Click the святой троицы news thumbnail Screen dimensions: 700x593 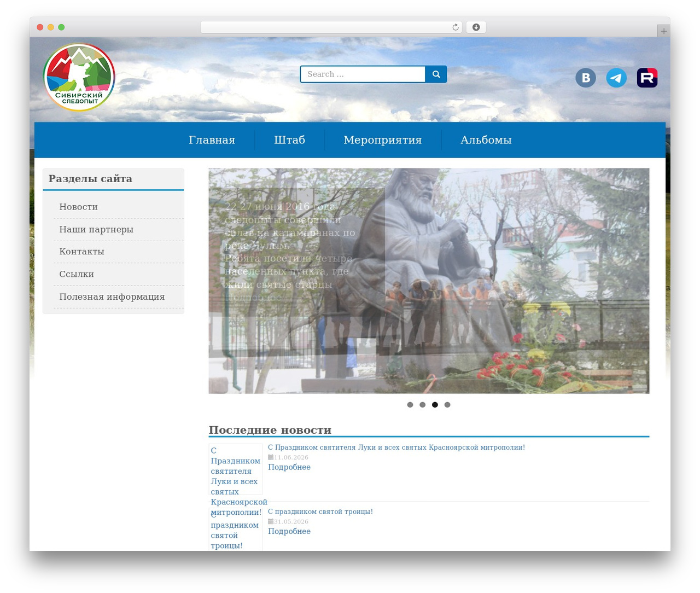236,530
